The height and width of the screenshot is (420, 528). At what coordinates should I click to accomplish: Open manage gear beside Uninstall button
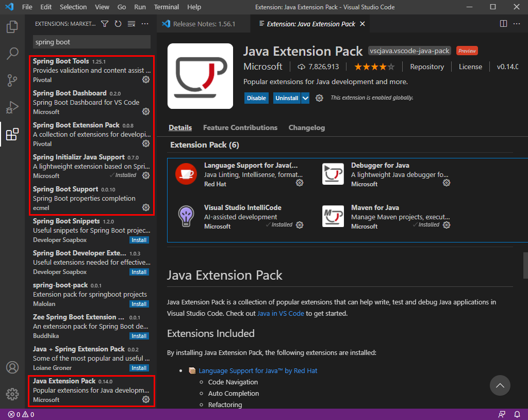[x=319, y=98]
